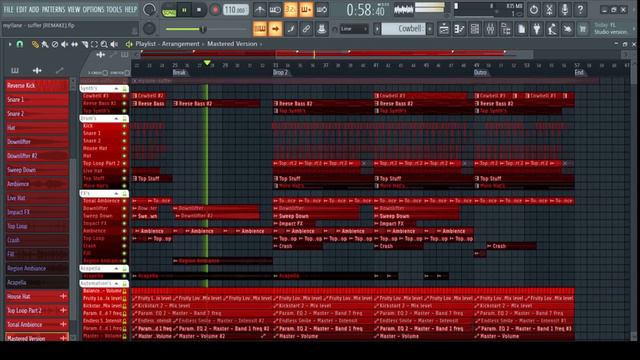Toggle the typing keyboard to piano icon
The image size is (640, 360).
tap(260, 29)
